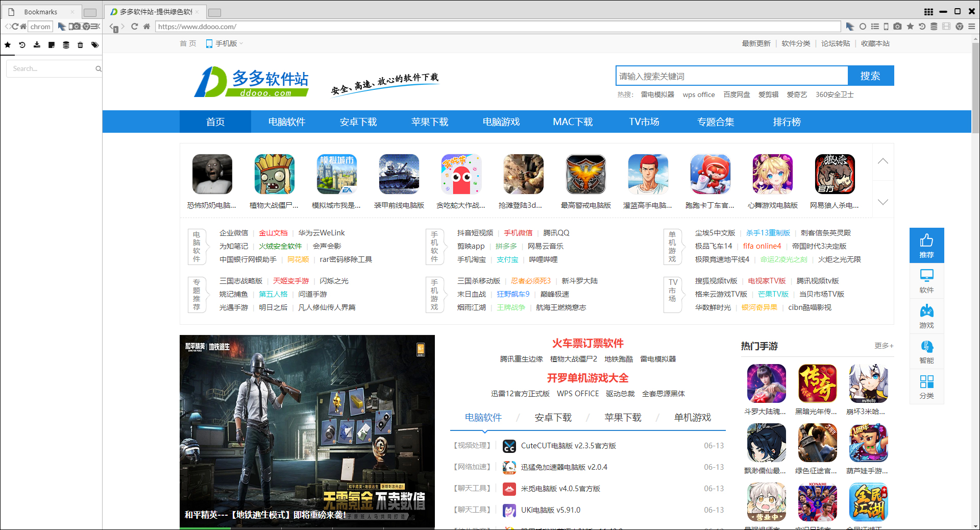Open the trash icon in sidebar panel
Screen dimensions: 980x530
80,45
